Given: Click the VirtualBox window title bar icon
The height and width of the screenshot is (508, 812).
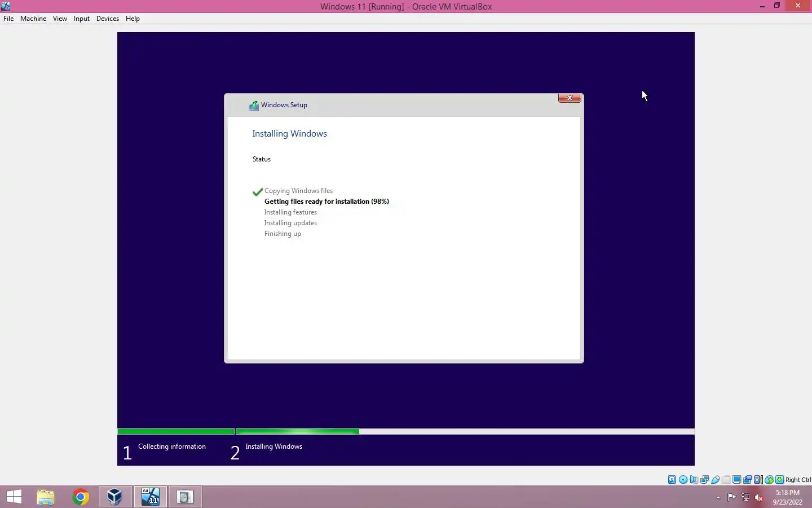Looking at the screenshot, I should pos(6,6).
